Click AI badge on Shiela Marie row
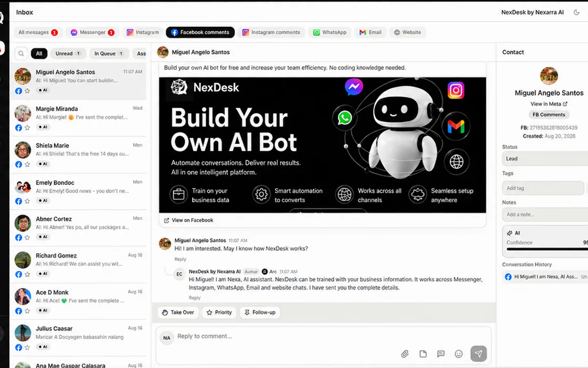Screen dimensions: 588x368 (x=43, y=164)
